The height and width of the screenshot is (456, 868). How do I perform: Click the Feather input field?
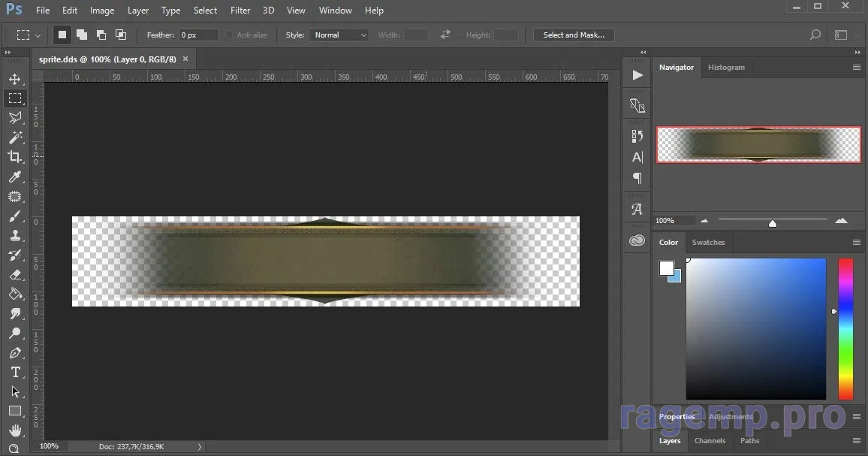point(199,35)
